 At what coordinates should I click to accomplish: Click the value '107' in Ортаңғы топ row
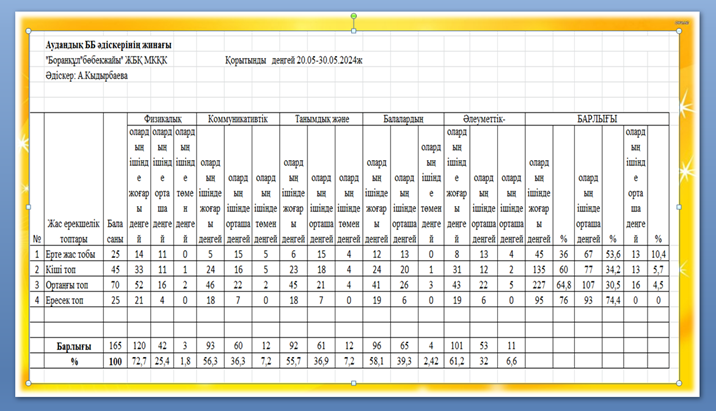pyautogui.click(x=588, y=285)
